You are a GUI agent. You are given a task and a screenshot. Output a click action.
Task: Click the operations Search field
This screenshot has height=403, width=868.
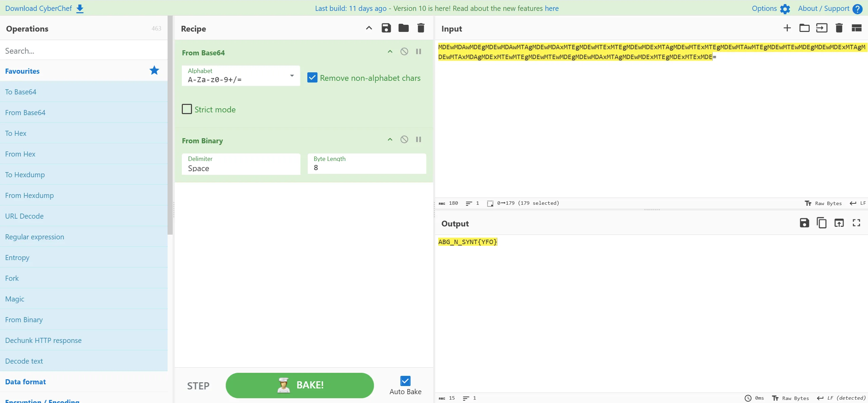point(83,51)
